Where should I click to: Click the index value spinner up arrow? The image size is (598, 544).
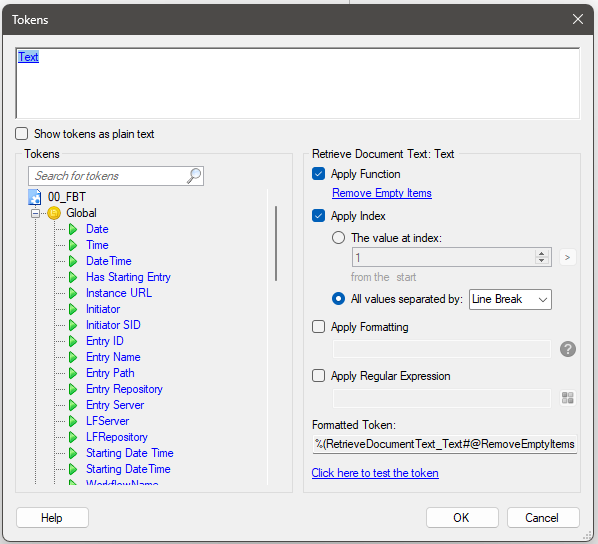542,253
